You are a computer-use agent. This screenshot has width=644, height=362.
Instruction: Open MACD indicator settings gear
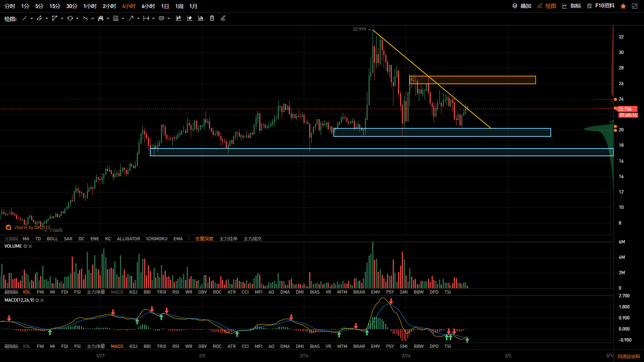[x=37, y=300]
